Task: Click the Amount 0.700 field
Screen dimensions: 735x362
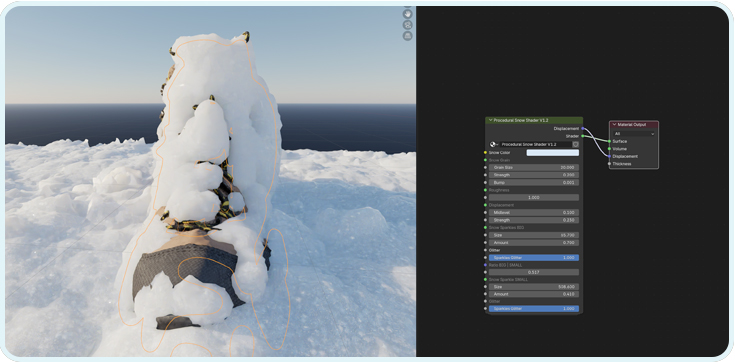Action: 533,242
